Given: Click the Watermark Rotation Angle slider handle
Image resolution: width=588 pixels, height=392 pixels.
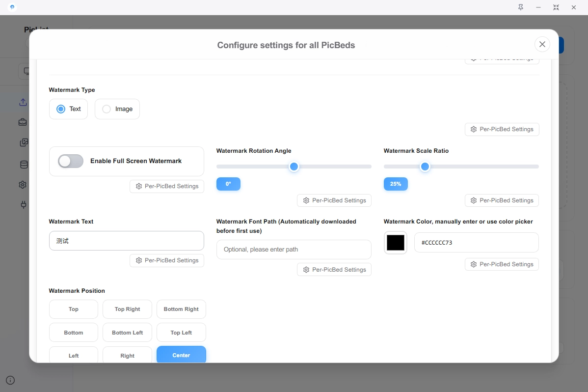Looking at the screenshot, I should point(294,167).
